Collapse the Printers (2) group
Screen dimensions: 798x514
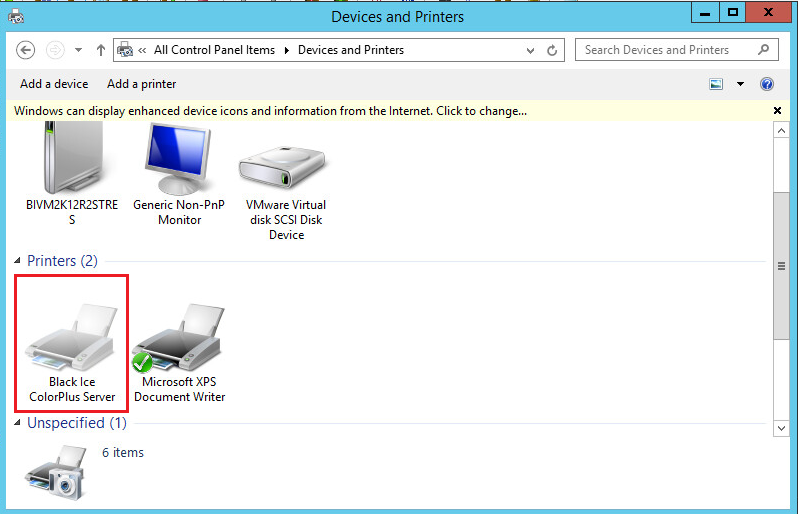coord(18,261)
